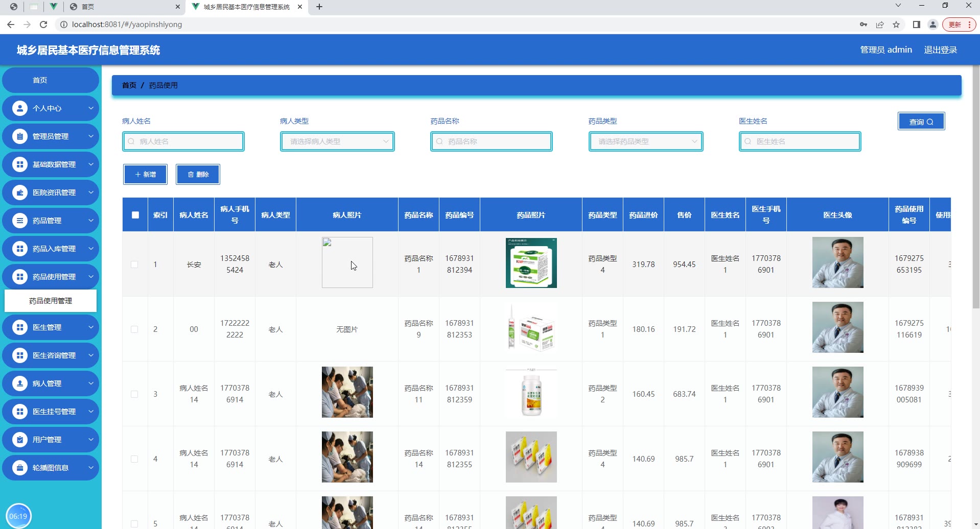Click the 药品管理 sidebar icon
980x529 pixels.
click(20, 221)
